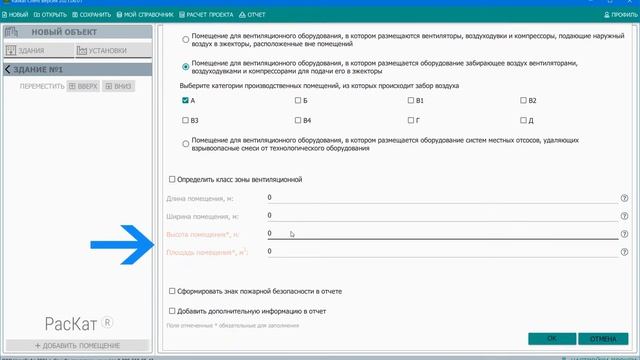This screenshot has width=640, height=360.
Task: Click СОХРАНИТЬ in the top menu
Action: coord(91,15)
